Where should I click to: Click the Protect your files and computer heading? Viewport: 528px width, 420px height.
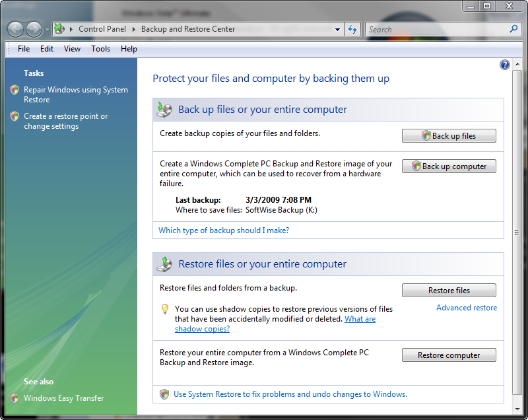coord(271,79)
